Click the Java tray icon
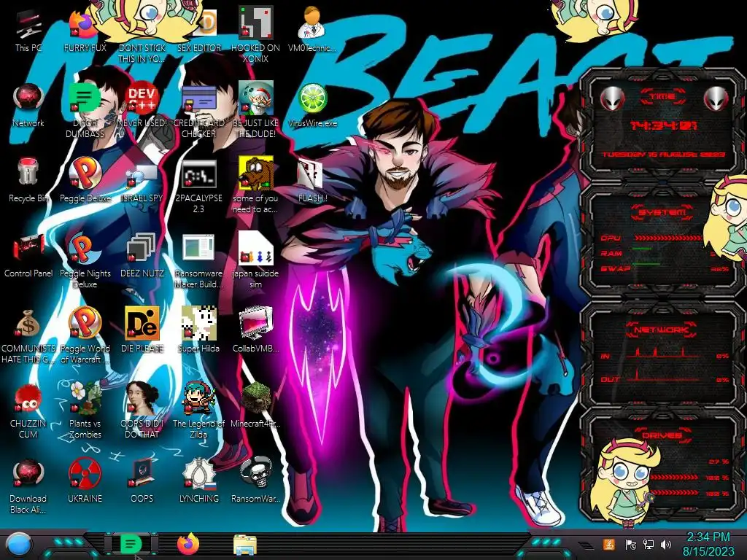Viewport: 747px width, 560px height. (609, 544)
